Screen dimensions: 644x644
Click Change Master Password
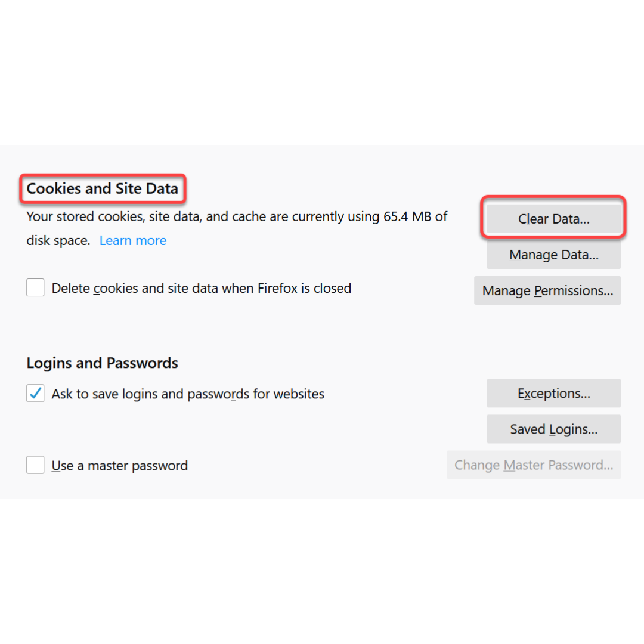534,465
